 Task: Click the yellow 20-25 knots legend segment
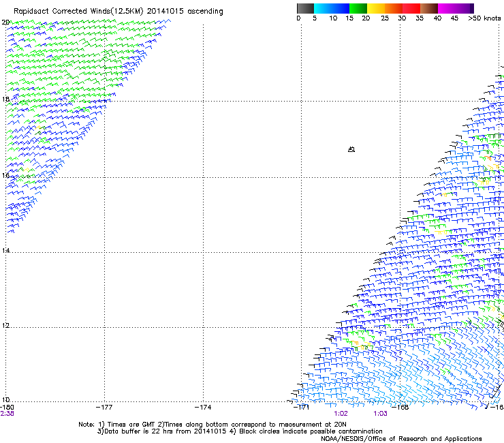[376, 8]
